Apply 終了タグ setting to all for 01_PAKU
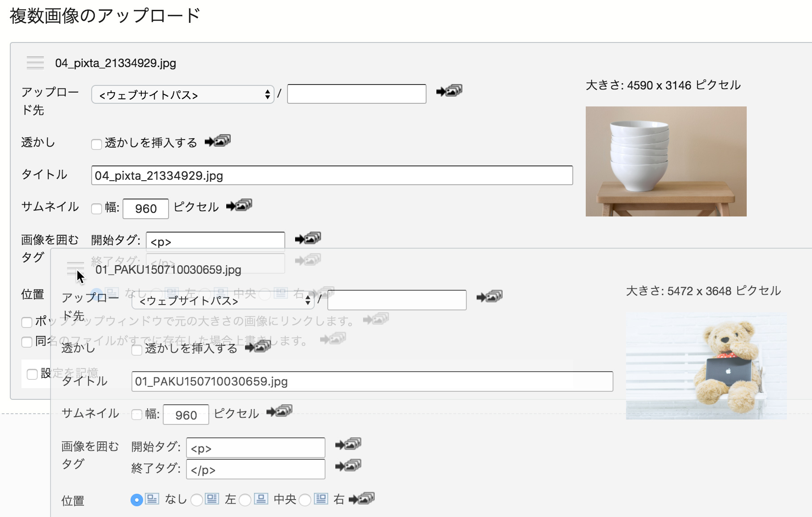Screen dimensions: 812x517 point(348,466)
